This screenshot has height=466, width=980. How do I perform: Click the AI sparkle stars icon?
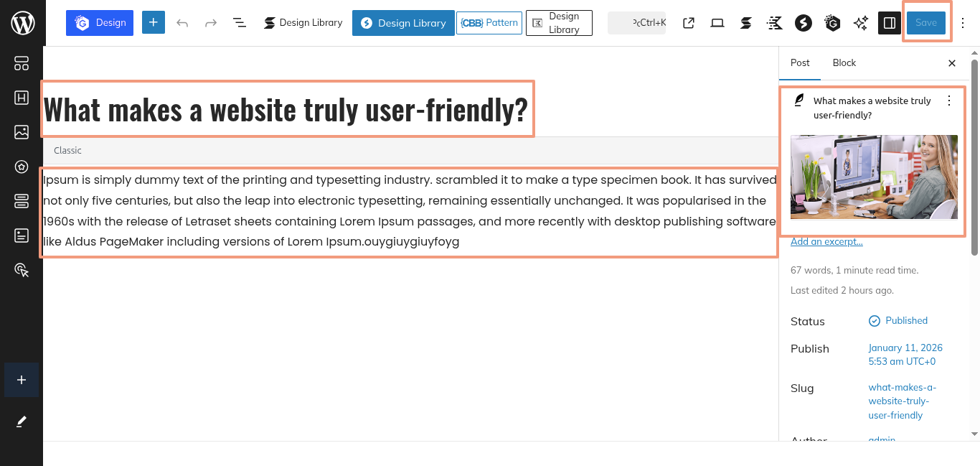coord(861,23)
